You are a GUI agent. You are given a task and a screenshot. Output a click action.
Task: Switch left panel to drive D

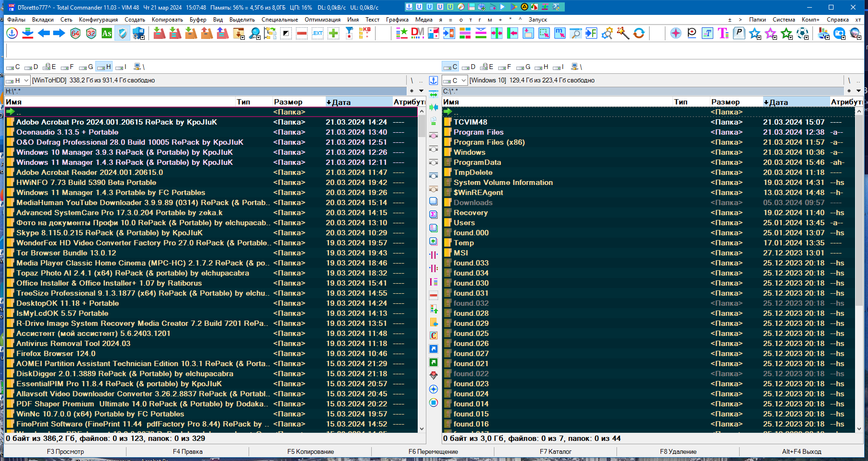tap(32, 67)
